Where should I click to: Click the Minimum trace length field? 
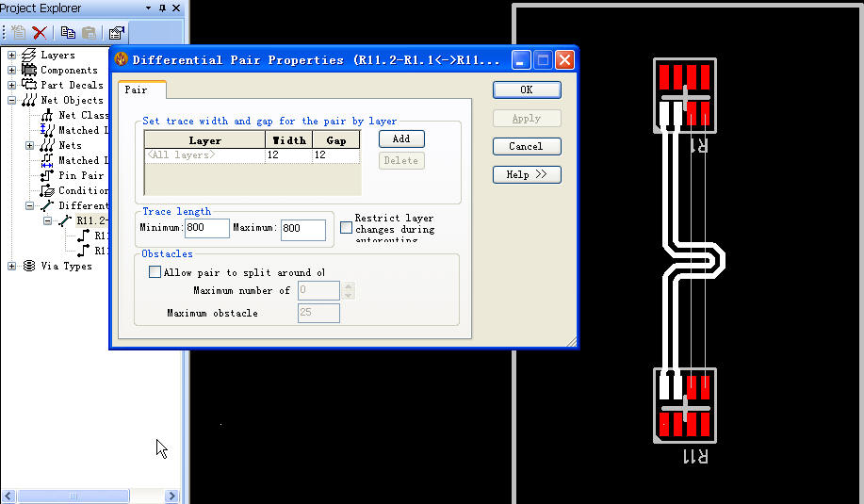pyautogui.click(x=207, y=228)
